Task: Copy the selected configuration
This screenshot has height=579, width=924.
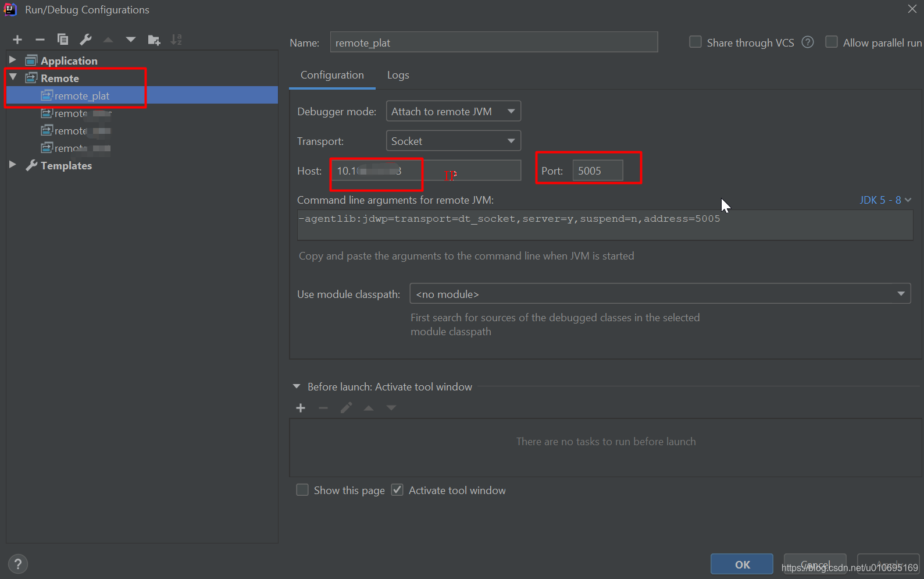Action: (63, 40)
